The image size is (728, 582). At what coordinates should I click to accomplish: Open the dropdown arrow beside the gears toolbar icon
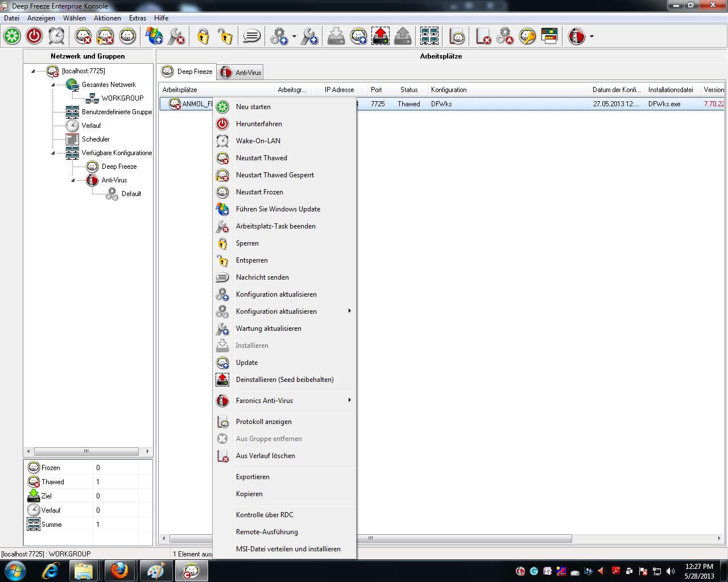[294, 36]
